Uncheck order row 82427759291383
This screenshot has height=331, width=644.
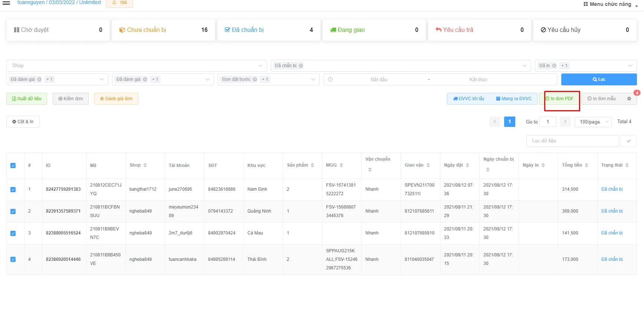pos(13,190)
